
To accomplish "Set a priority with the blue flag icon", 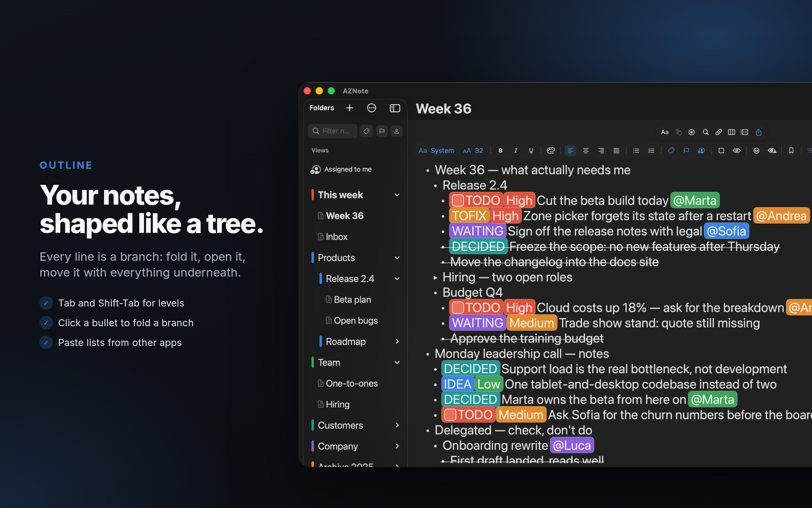I will pyautogui.click(x=686, y=150).
